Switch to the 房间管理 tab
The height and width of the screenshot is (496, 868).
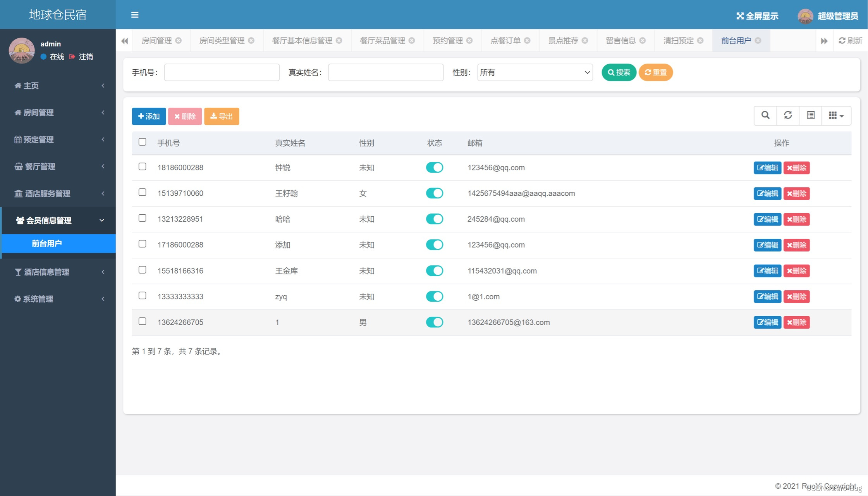tap(157, 41)
